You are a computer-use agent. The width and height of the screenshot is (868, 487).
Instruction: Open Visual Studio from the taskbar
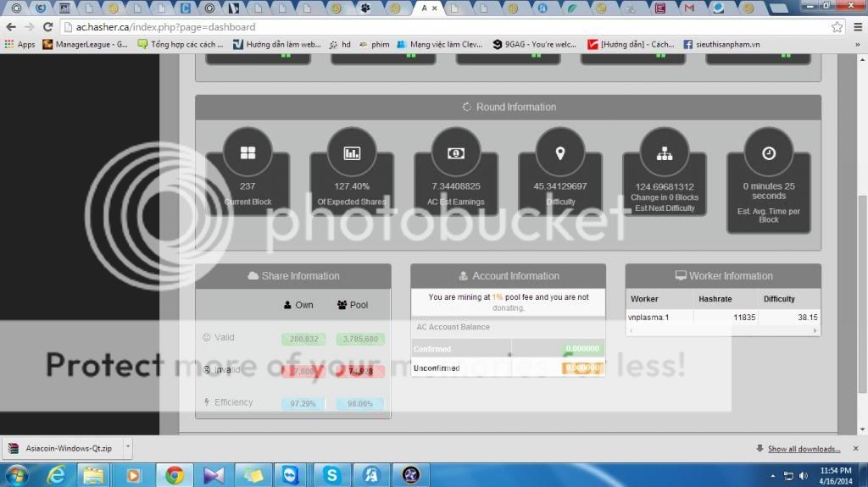(x=213, y=475)
